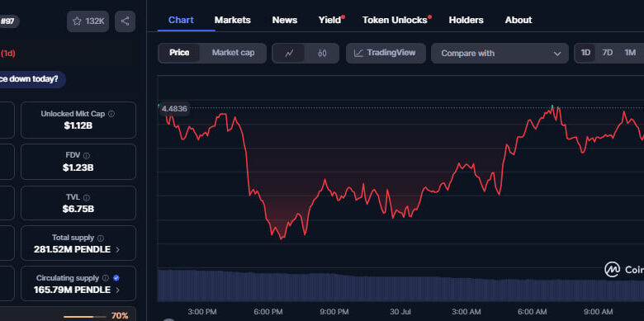The width and height of the screenshot is (644, 321).
Task: Click the info icon beside Unlocked Mkt Cap
Action: (x=111, y=114)
